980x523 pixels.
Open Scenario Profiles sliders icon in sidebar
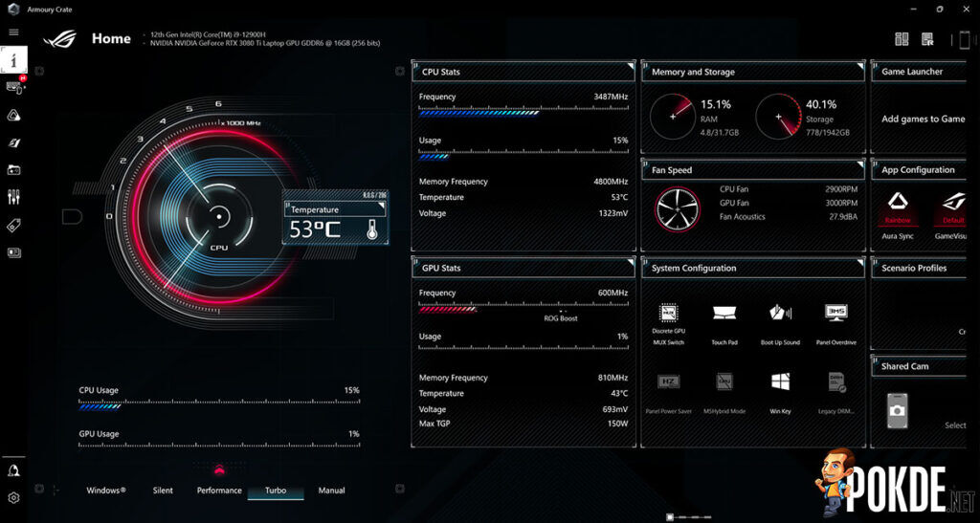(x=13, y=197)
